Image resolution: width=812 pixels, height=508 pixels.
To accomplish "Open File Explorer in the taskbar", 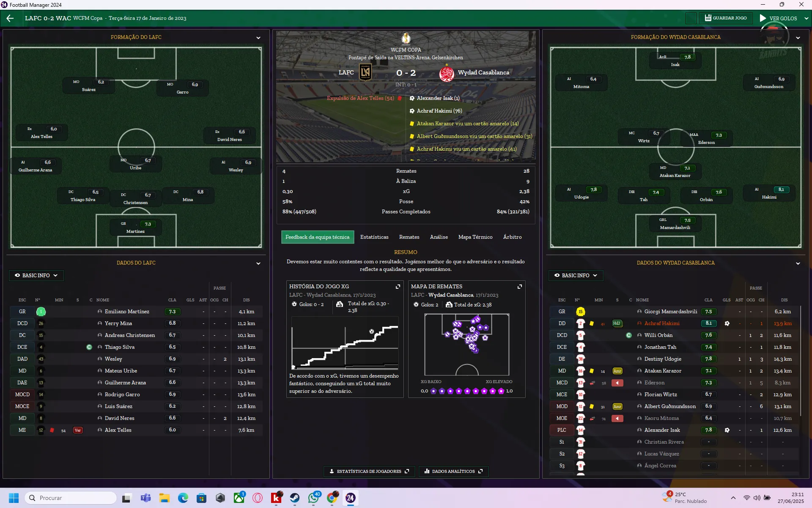I will tap(164, 498).
